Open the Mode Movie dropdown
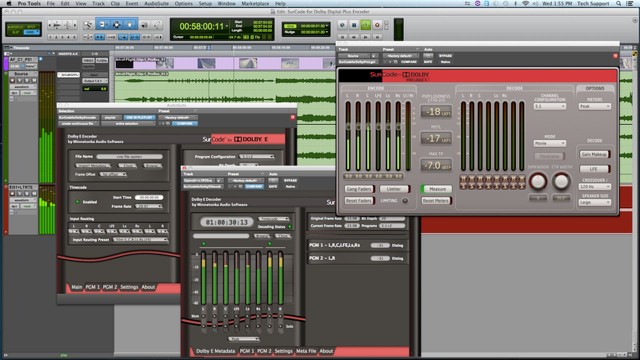This screenshot has width=640, height=360. click(550, 144)
